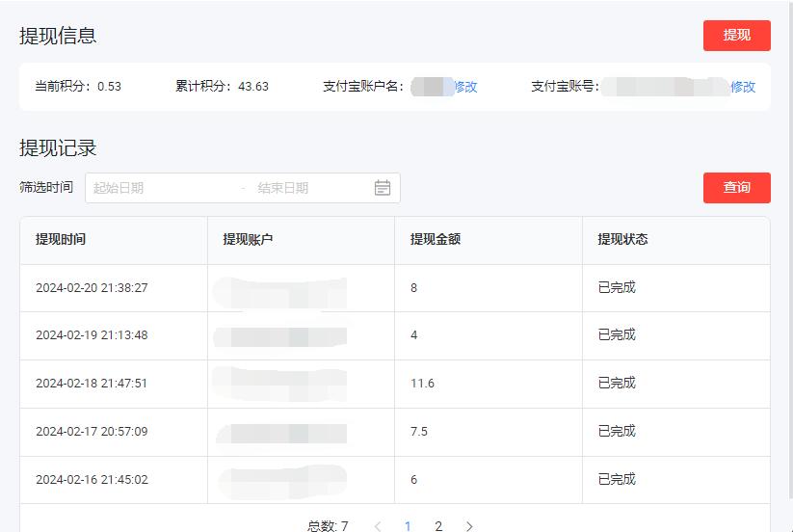Viewport: 793px width, 532px height.
Task: Click the 提现金额 column header
Action: point(435,240)
